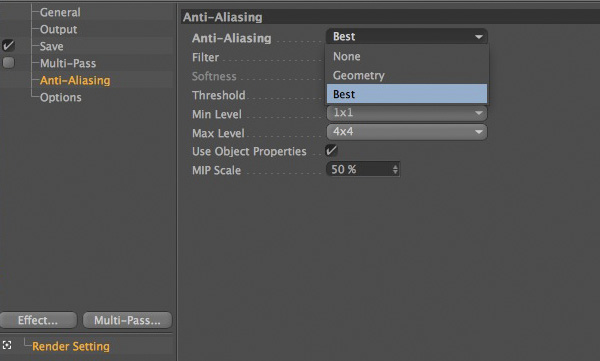Enable the Multi-Pass checkbox
600x361 pixels.
[x=8, y=62]
